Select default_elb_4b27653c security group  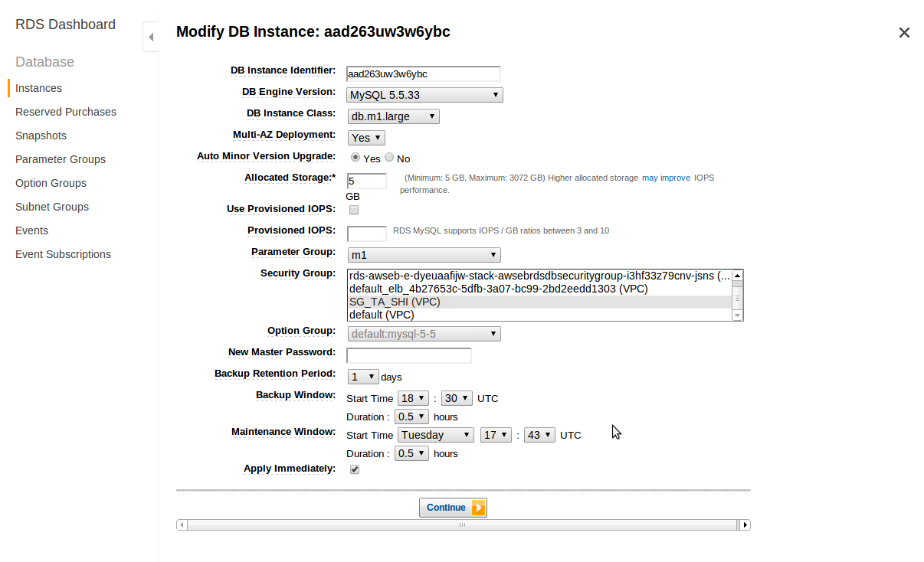539,289
